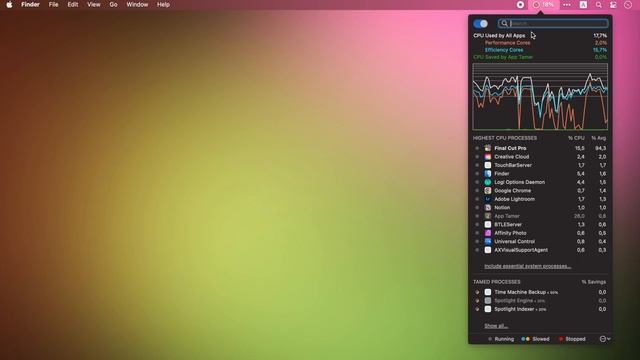
Task: Click the screen recording menu bar icon
Action: click(x=520, y=5)
